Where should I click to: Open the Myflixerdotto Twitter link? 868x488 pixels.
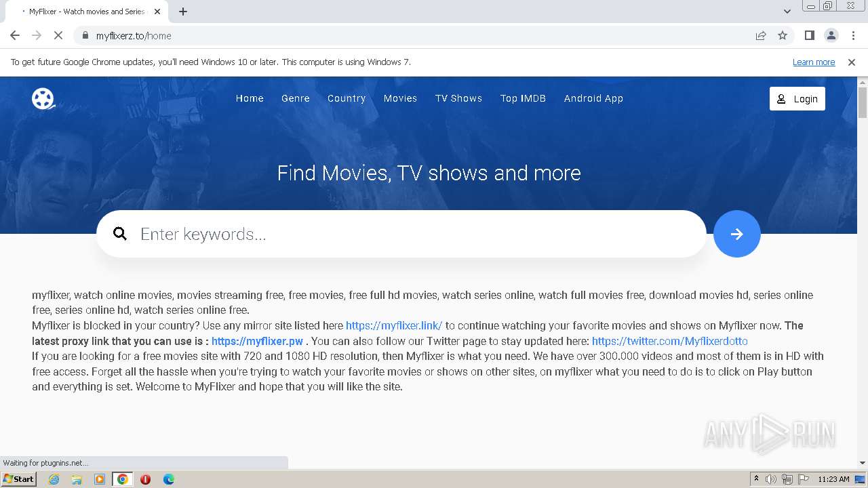[x=670, y=341]
